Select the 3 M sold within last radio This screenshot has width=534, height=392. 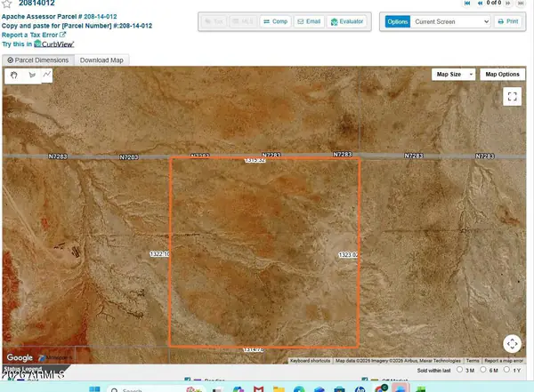(459, 370)
